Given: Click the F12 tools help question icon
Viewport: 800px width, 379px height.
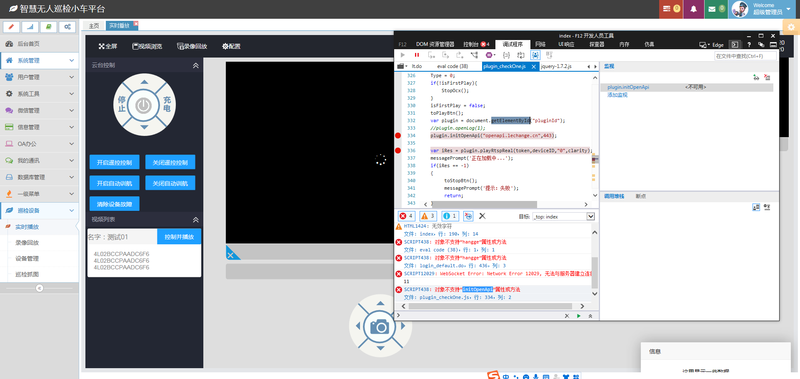Looking at the screenshot, I should click(x=749, y=44).
